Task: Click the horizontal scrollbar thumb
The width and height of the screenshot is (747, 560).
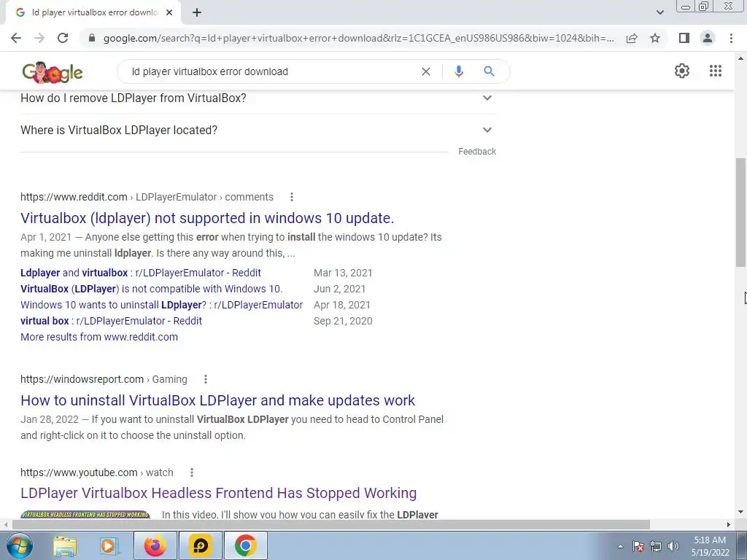Action: pos(331,524)
